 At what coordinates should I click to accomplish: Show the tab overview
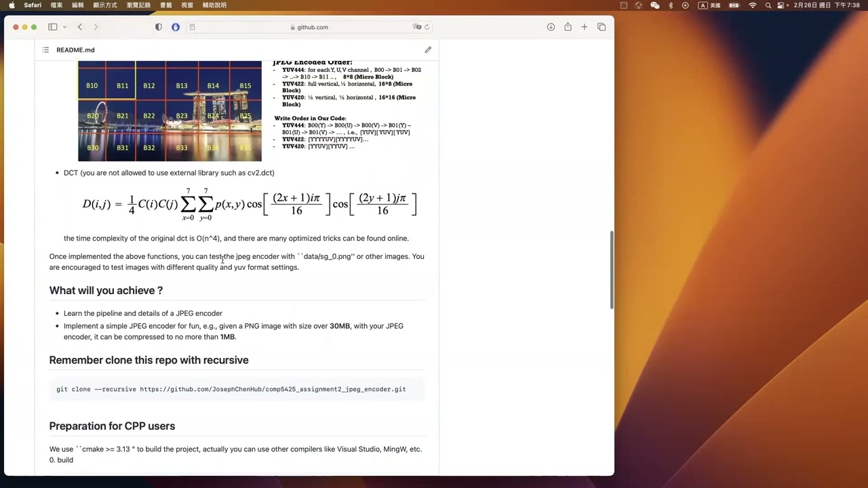click(x=601, y=27)
